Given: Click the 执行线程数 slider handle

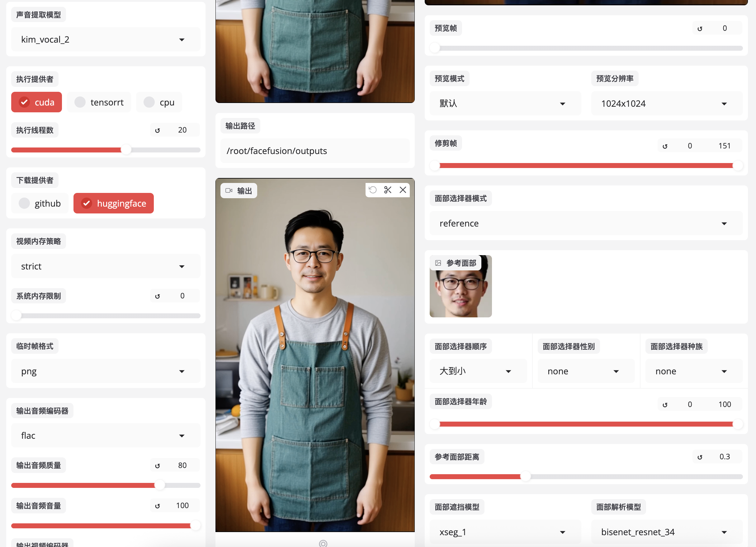Looking at the screenshot, I should (126, 150).
